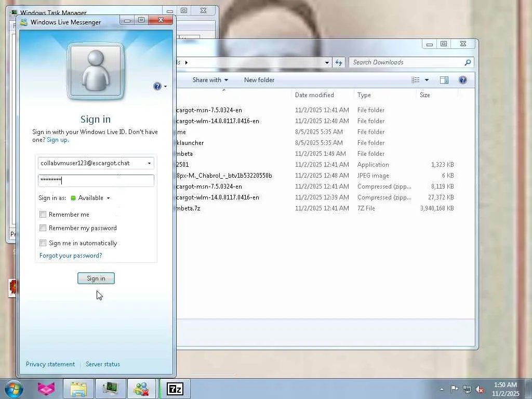Select the 8,119 KB compressed file row

pos(315,187)
